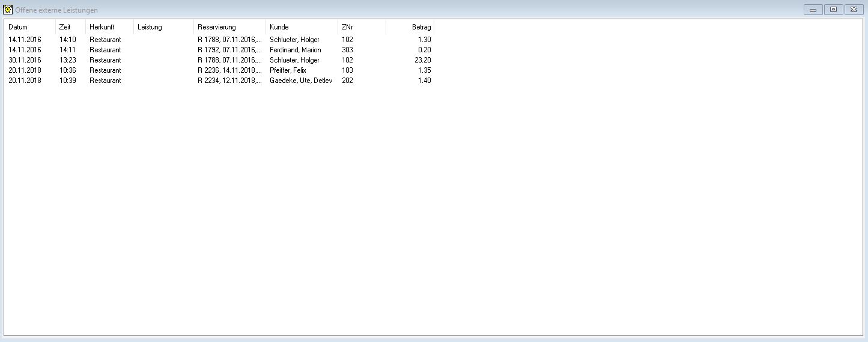The height and width of the screenshot is (342, 868).
Task: Click the time 13:23 cell
Action: tap(68, 60)
